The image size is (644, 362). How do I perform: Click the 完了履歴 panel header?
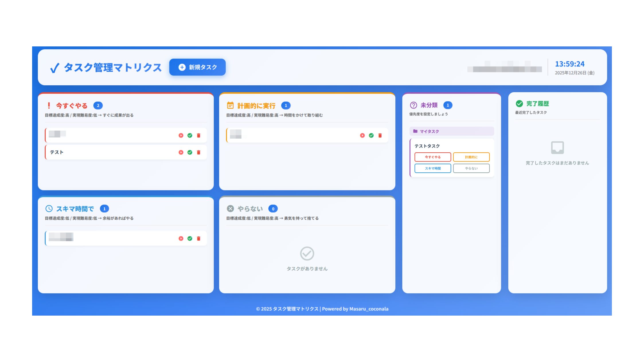[x=537, y=104]
